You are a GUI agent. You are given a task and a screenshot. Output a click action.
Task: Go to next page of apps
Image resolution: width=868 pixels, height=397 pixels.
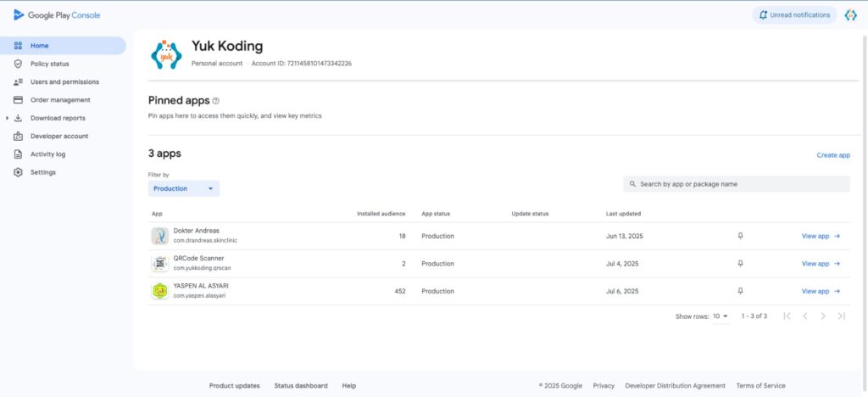tap(823, 316)
